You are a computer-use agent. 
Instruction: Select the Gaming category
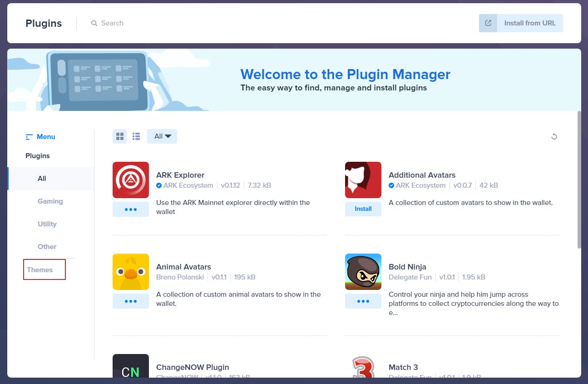click(50, 201)
